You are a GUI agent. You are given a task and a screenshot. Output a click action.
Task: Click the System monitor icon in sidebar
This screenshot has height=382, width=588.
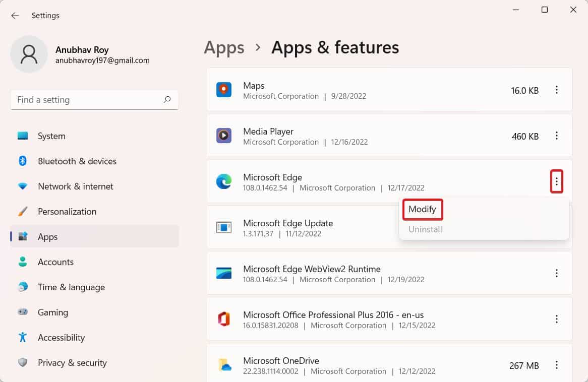(23, 136)
